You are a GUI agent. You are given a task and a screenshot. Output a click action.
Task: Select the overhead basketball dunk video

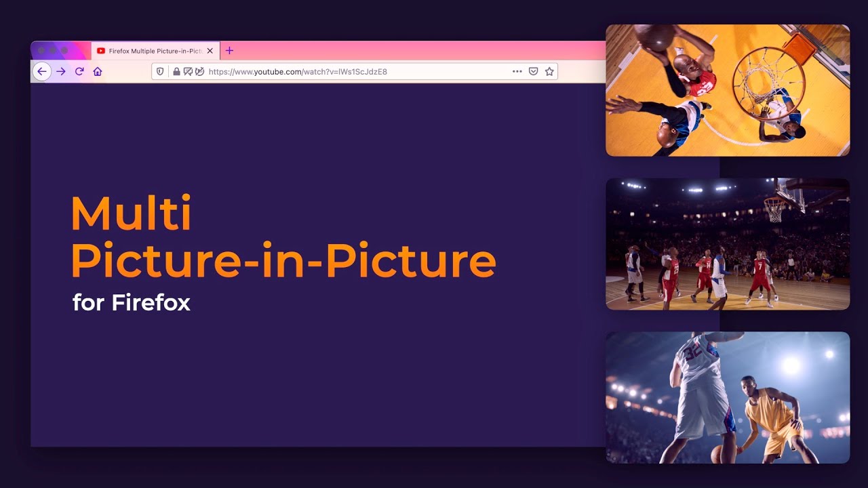tap(728, 90)
